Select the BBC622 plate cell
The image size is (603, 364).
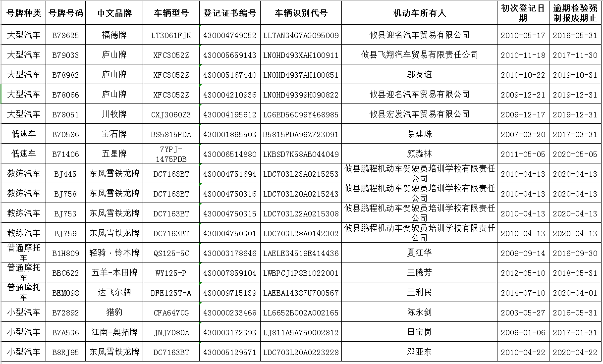(x=65, y=273)
